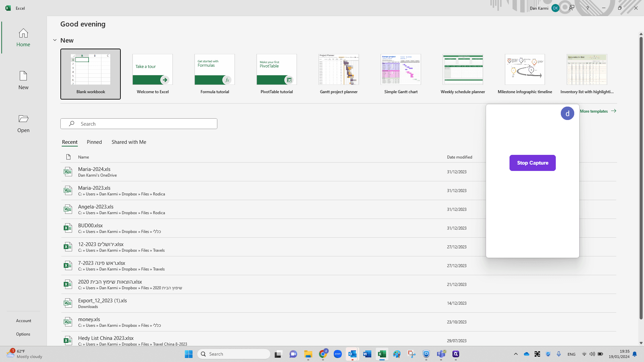Open Maria-2024.xls from recent files
The height and width of the screenshot is (362, 644).
point(339,172)
